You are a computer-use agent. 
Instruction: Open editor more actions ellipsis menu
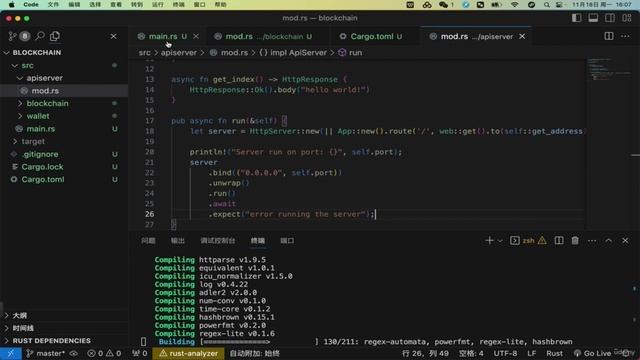pos(625,36)
